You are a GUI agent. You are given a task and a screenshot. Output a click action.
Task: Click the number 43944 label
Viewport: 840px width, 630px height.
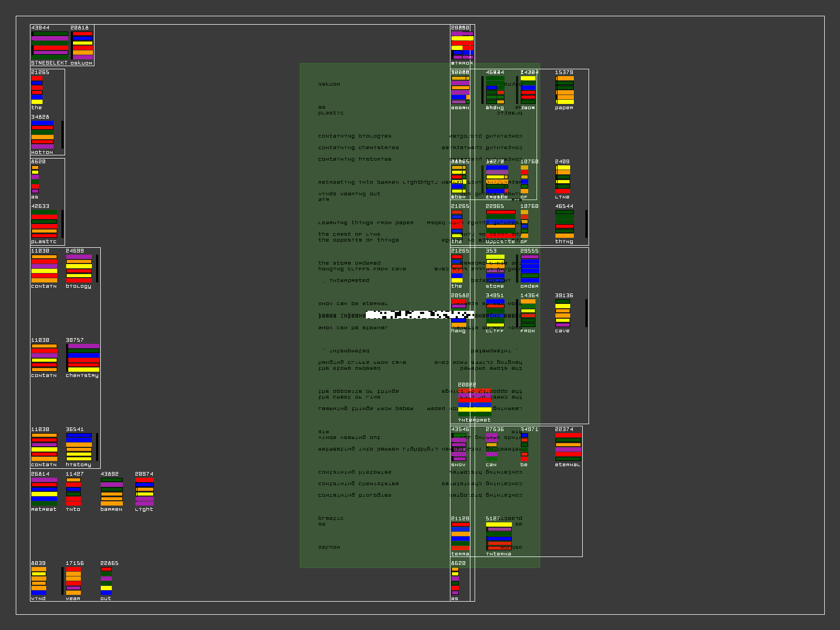tap(40, 28)
